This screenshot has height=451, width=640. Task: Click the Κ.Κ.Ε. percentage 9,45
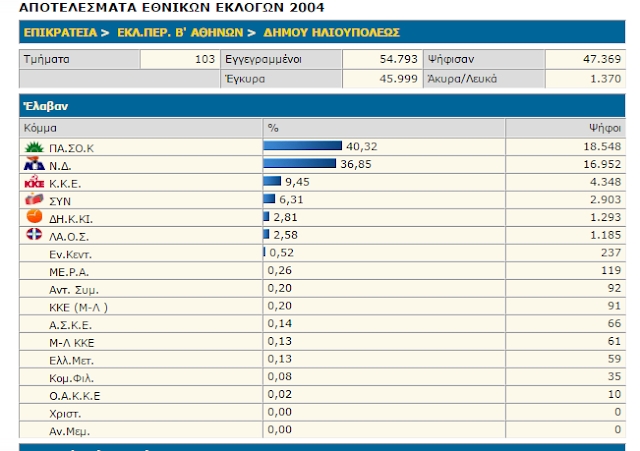pyautogui.click(x=298, y=182)
